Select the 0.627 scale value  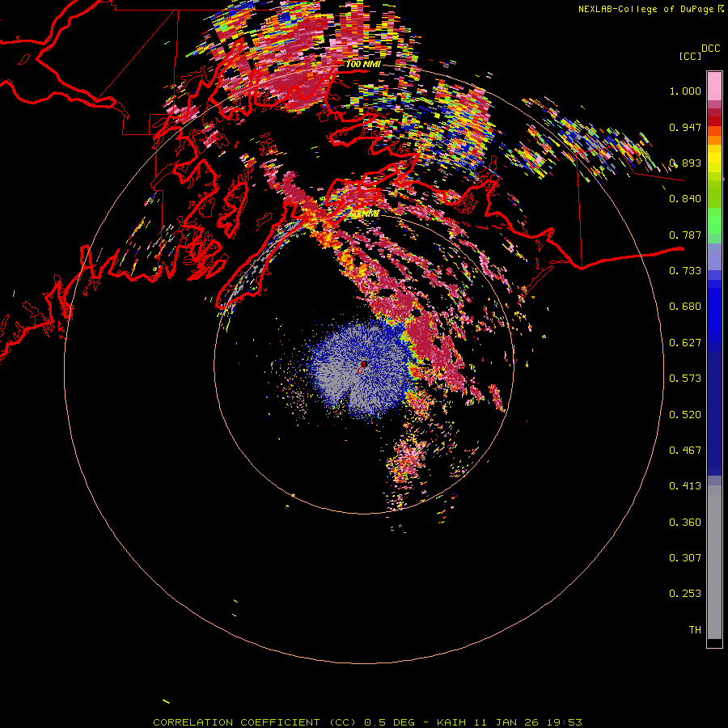point(685,343)
